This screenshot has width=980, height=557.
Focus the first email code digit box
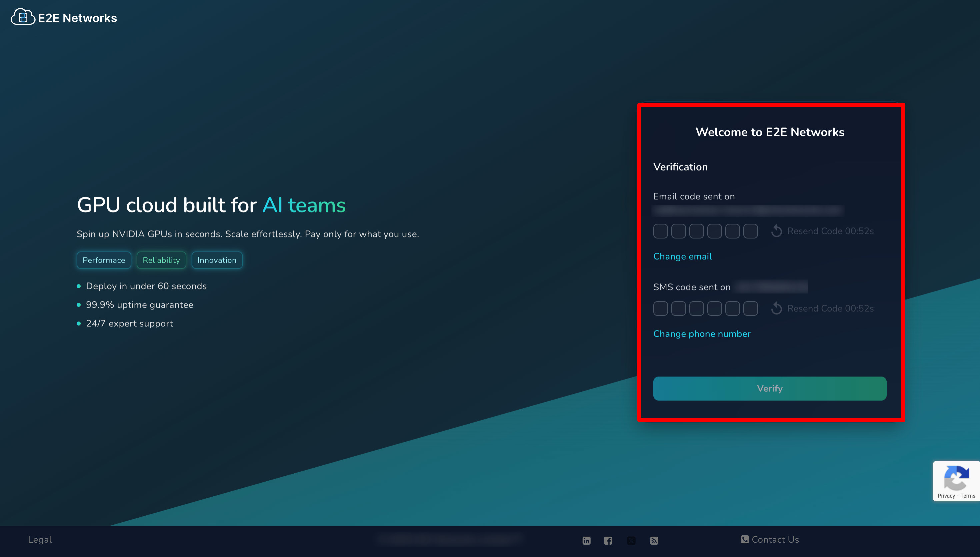660,231
